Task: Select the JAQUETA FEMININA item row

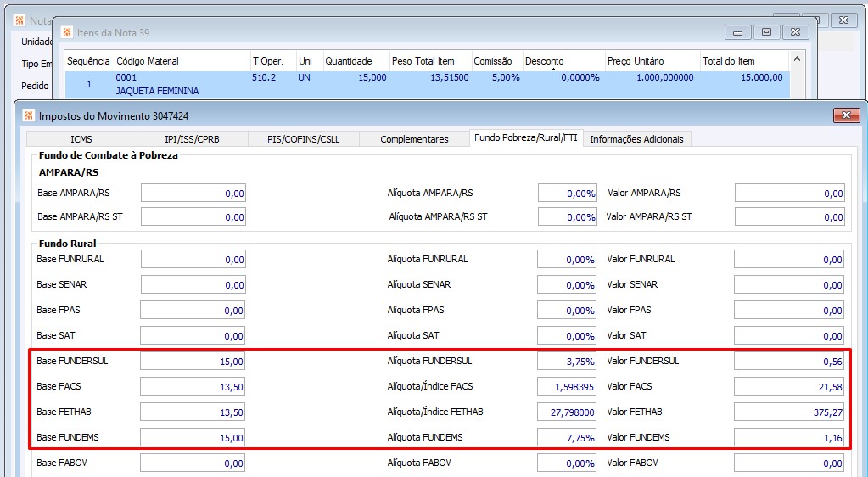Action: [427, 84]
